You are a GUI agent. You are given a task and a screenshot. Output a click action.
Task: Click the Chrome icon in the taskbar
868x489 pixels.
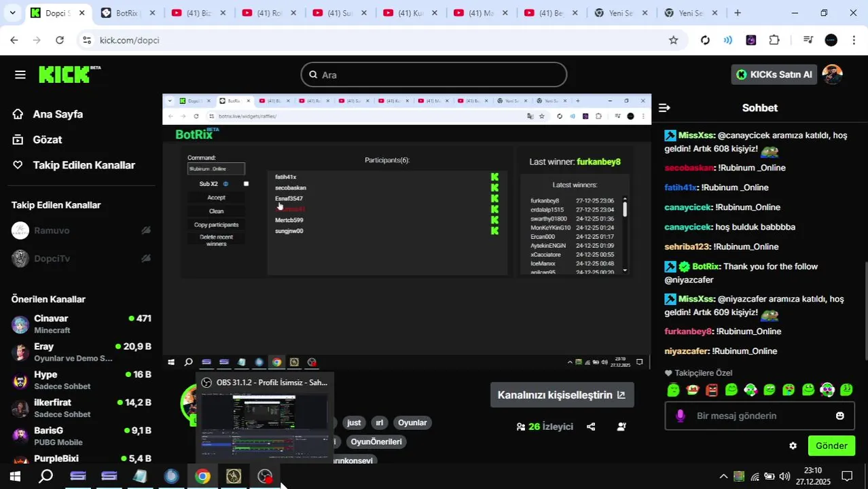click(202, 476)
